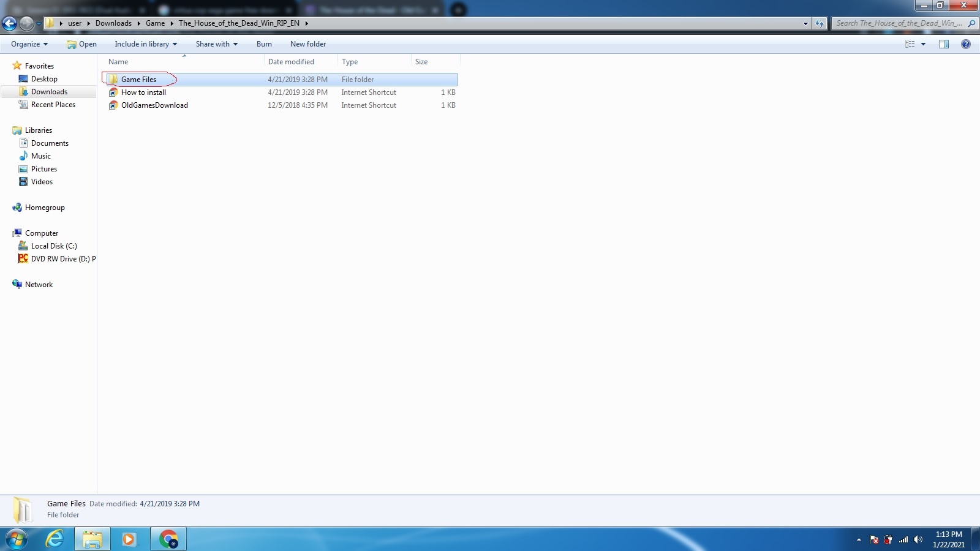Open Internet Explorer from the taskbar
The image size is (980, 551).
(x=55, y=539)
